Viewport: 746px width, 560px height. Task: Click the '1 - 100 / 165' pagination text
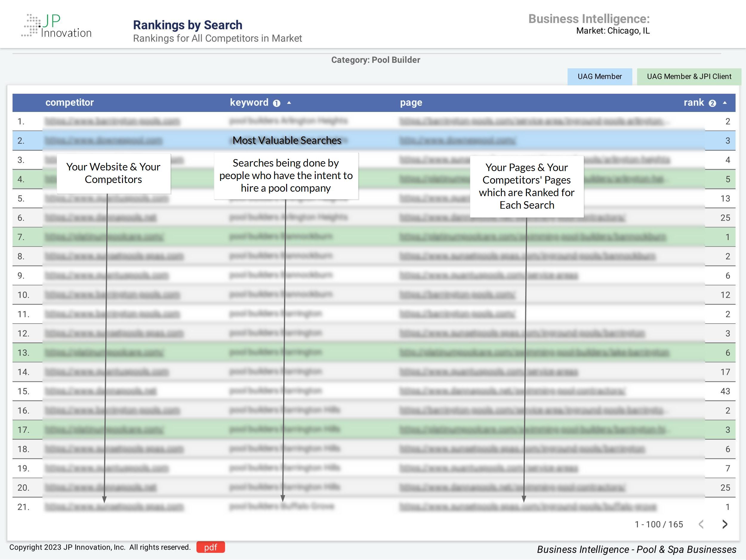click(x=659, y=524)
